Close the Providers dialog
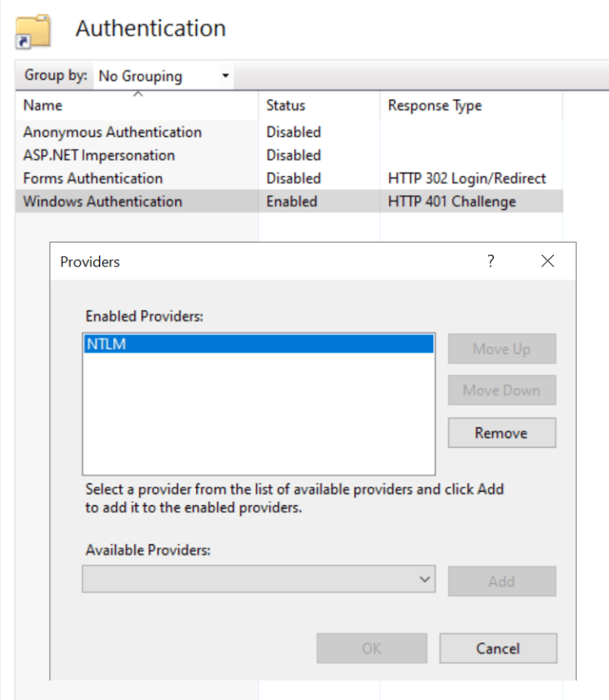609x700 pixels. coord(547,261)
